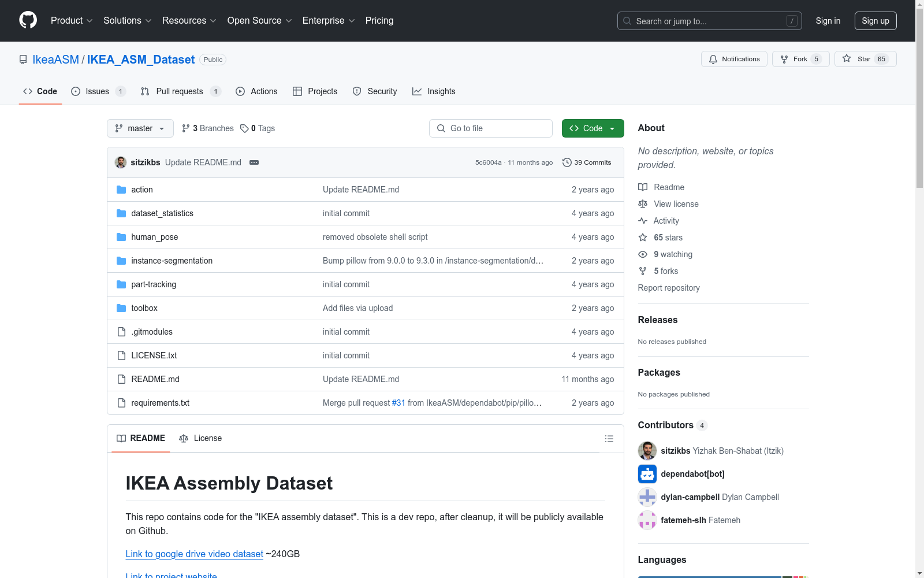Image resolution: width=924 pixels, height=578 pixels.
Task: Click the instance-segmentation folder icon
Action: (x=121, y=261)
